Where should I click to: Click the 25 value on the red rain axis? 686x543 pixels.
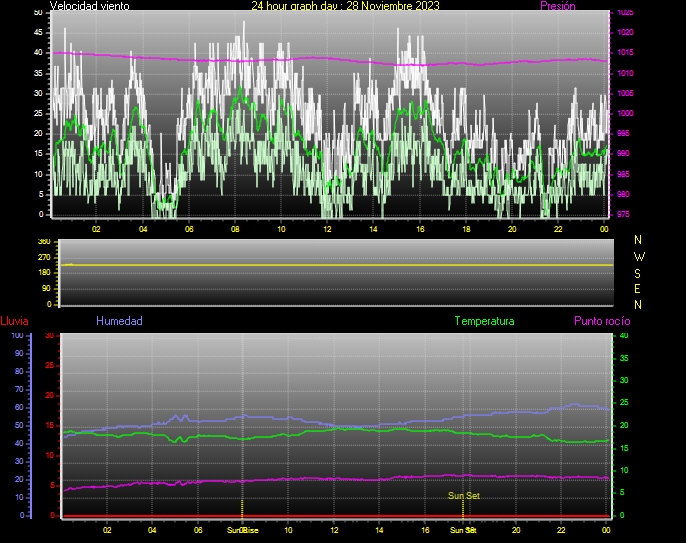(49, 365)
